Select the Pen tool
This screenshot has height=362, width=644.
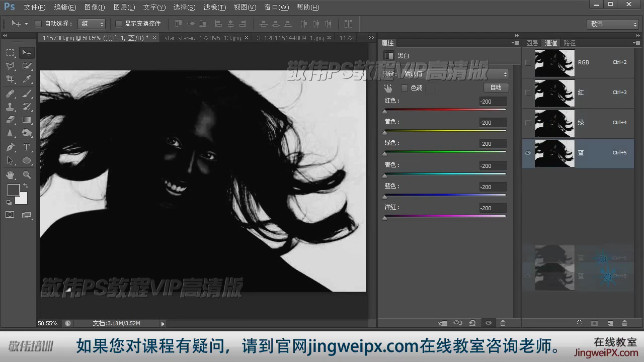[x=10, y=147]
